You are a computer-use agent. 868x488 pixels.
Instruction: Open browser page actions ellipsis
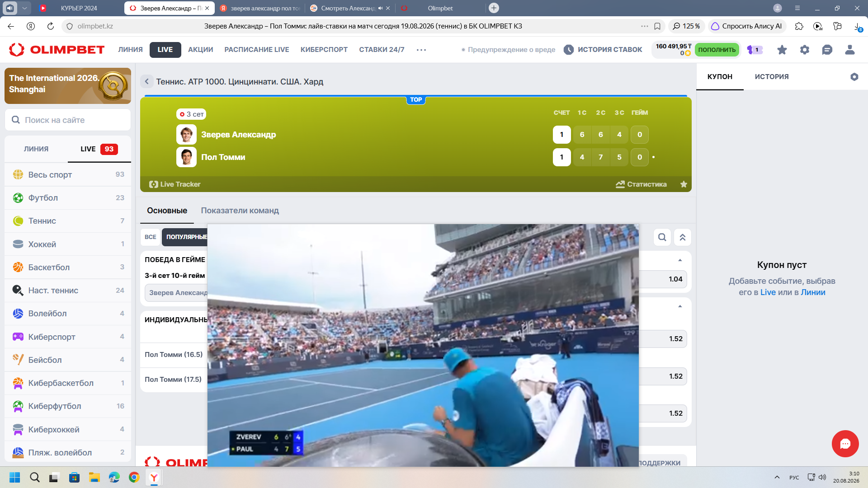tap(645, 26)
